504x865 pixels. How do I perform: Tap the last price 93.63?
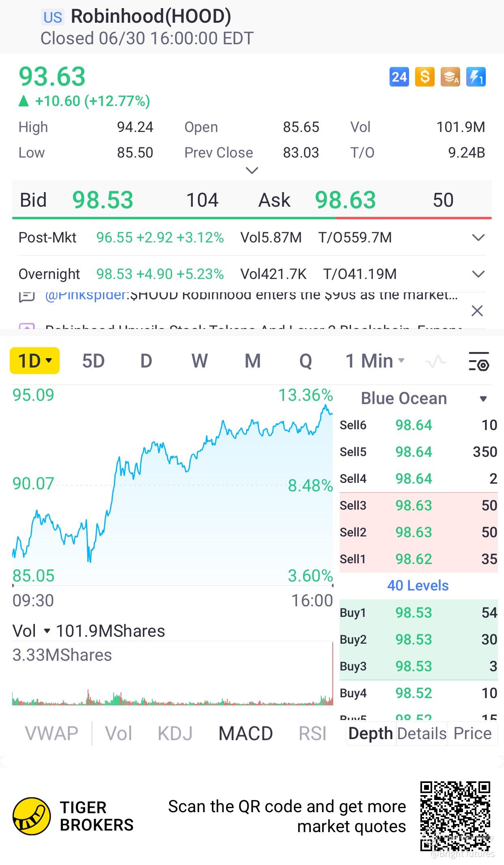click(x=52, y=76)
